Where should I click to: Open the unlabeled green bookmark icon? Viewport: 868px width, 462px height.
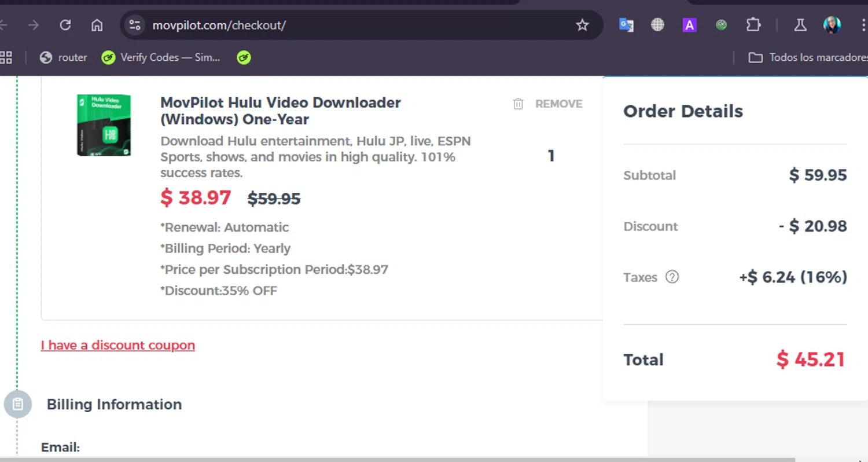pyautogui.click(x=244, y=57)
